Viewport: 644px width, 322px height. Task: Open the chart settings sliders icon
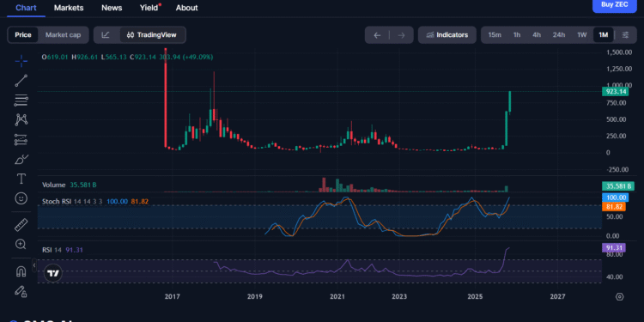point(625,35)
